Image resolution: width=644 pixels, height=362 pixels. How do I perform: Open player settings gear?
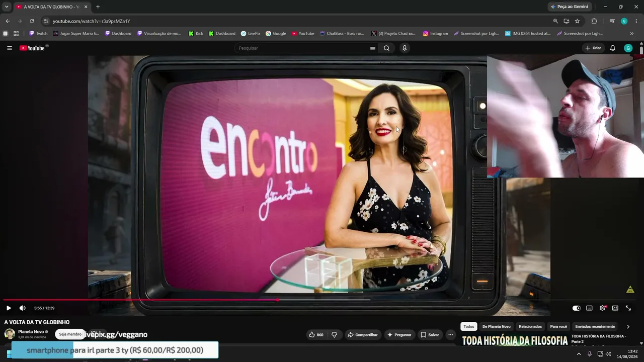[602, 308]
